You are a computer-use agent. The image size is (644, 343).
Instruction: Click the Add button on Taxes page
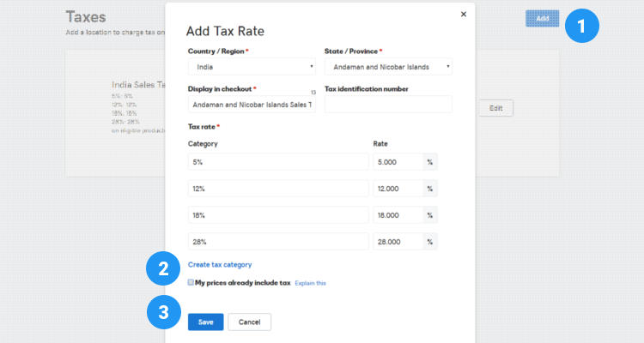tap(542, 19)
